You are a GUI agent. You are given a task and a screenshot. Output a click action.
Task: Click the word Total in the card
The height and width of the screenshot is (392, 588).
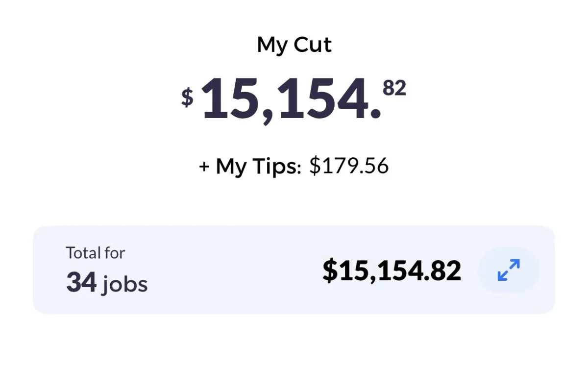click(x=81, y=253)
